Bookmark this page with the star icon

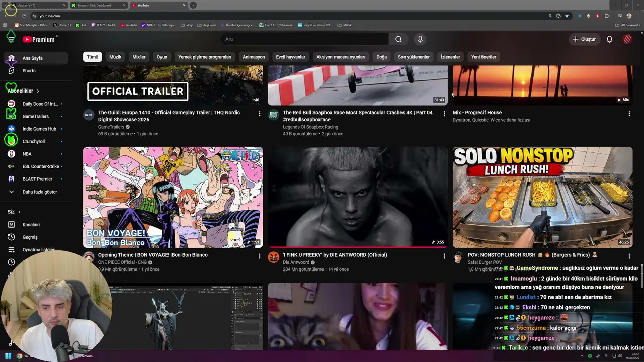click(567, 16)
